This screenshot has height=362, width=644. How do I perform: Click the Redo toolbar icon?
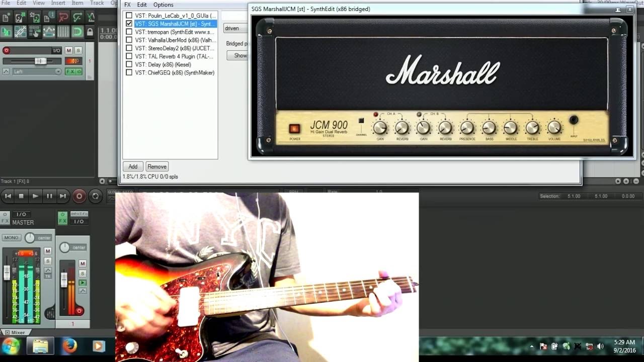pyautogui.click(x=77, y=18)
